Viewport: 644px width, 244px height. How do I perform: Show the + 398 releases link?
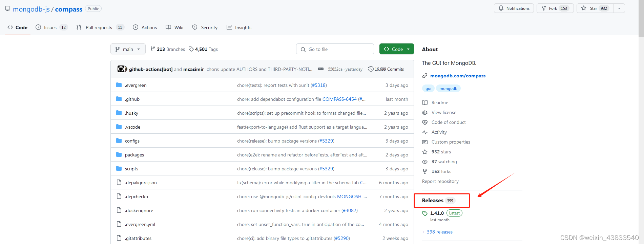(437, 232)
